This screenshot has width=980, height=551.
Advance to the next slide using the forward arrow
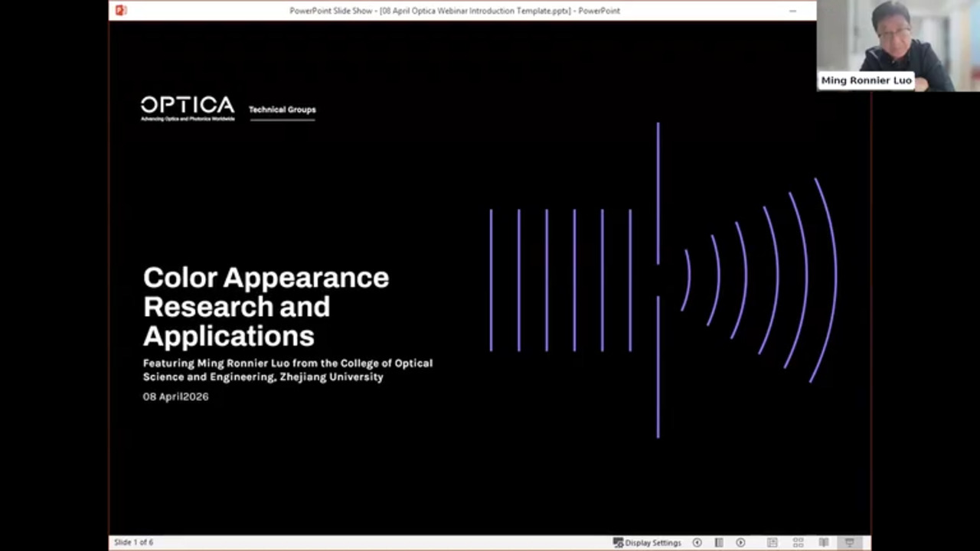(740, 543)
